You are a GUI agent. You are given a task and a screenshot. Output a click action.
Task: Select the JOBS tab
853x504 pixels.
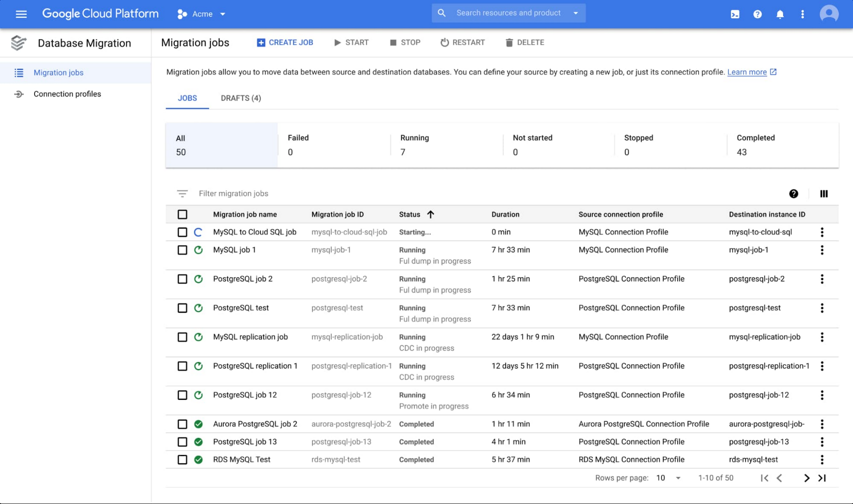[x=187, y=98]
